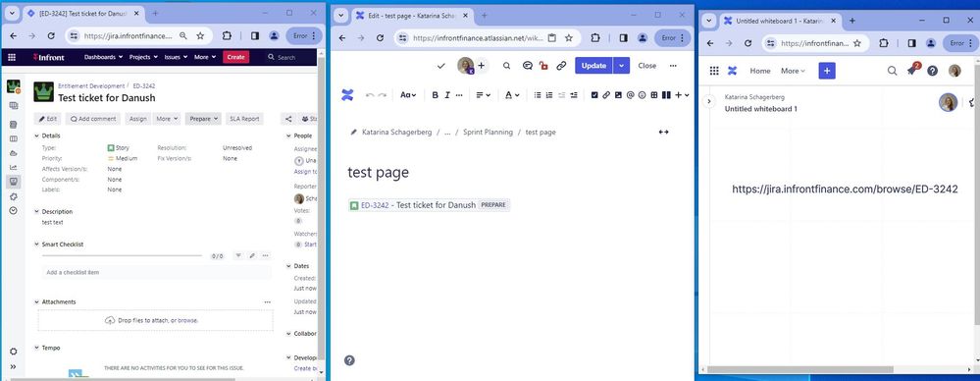The height and width of the screenshot is (381, 980).
Task: Insert a bullet list in Confluence
Action: pyautogui.click(x=538, y=95)
